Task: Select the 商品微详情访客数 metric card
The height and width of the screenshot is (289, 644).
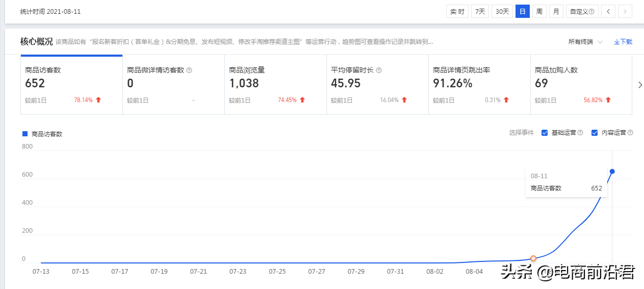Action: pyautogui.click(x=173, y=85)
